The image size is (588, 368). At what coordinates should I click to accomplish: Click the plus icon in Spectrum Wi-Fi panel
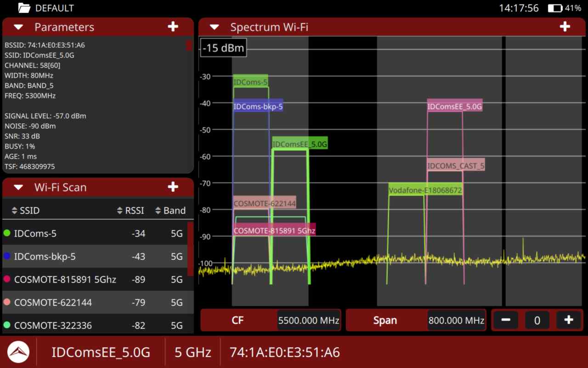565,27
